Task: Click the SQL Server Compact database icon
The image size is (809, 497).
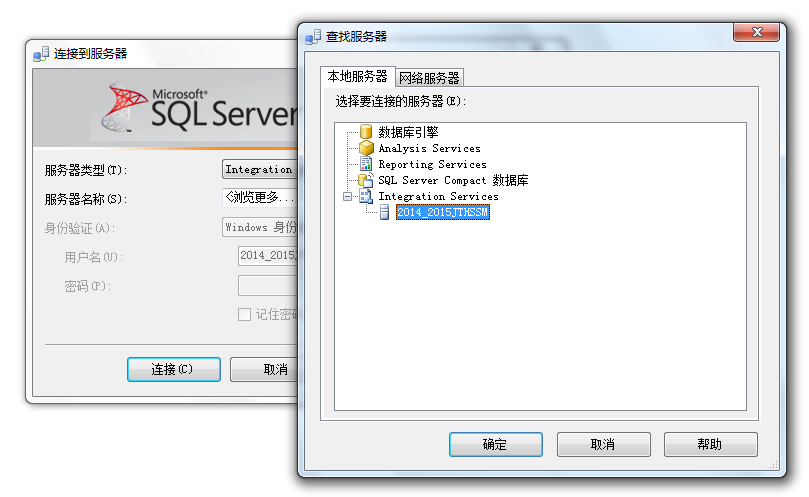Action: tap(366, 180)
